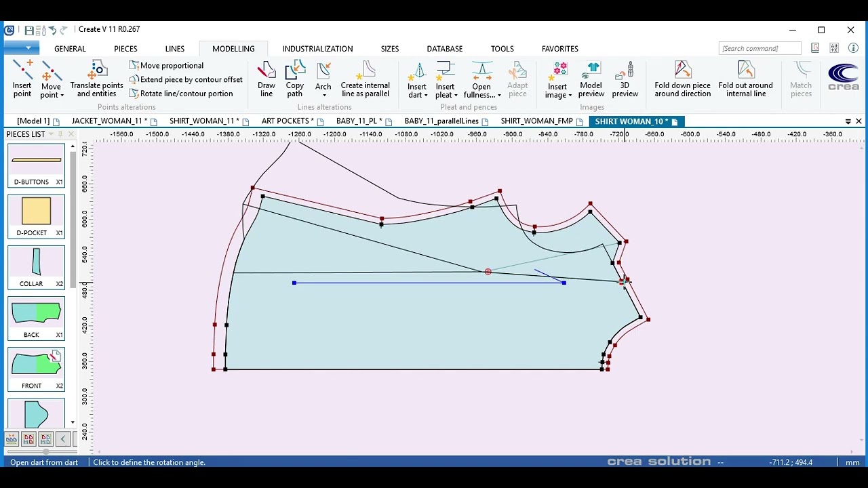Click third piece list view icon at bottom
868x488 pixels.
point(45,439)
